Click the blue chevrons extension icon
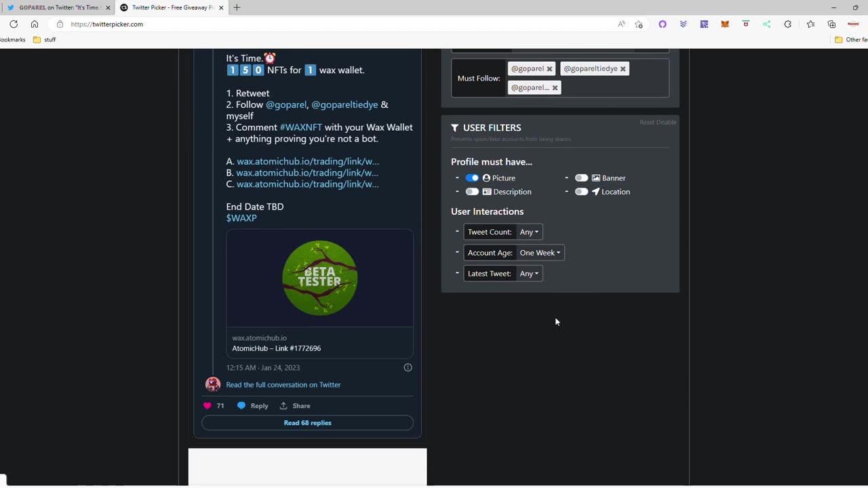 point(683,24)
